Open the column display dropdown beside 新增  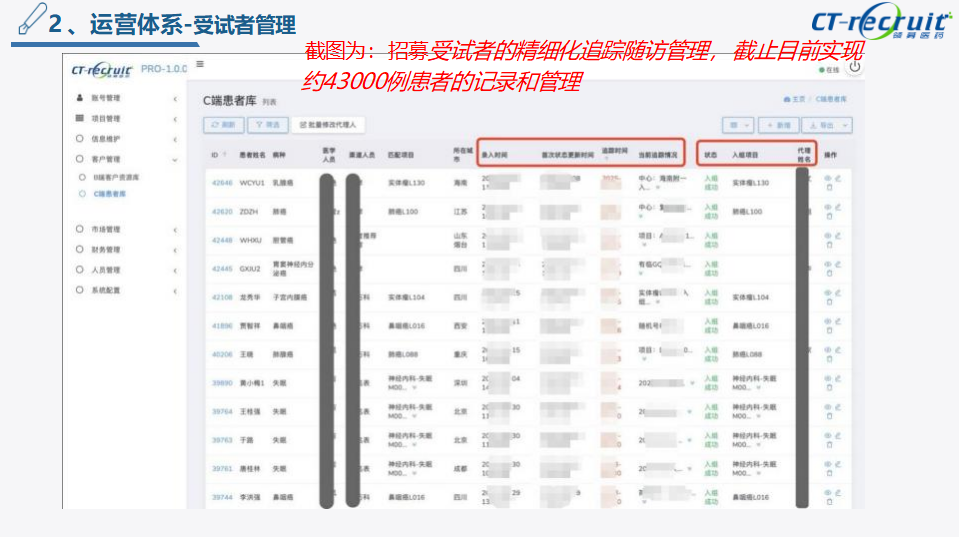[739, 125]
